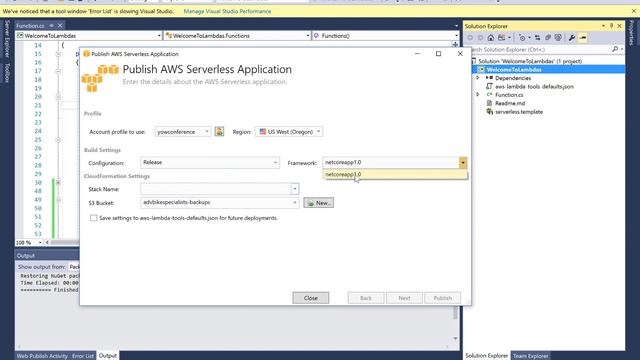640x360 pixels.
Task: Click in the Stack Name input field
Action: [x=216, y=189]
